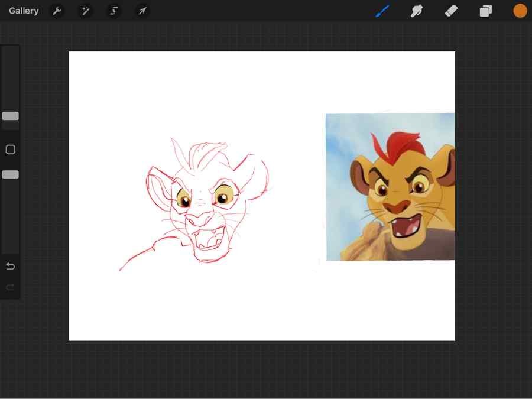532x399 pixels.
Task: Open the Adjustments magic wand menu
Action: point(86,11)
